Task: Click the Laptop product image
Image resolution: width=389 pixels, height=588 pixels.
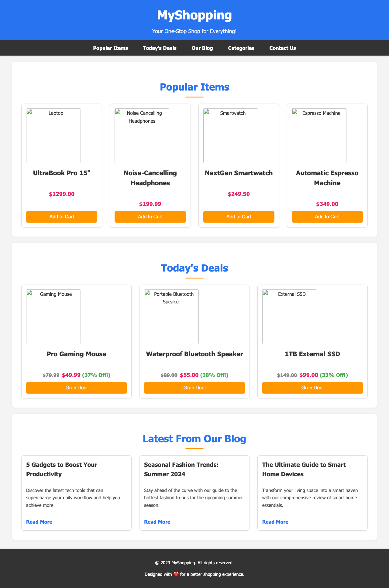Action: pos(53,136)
